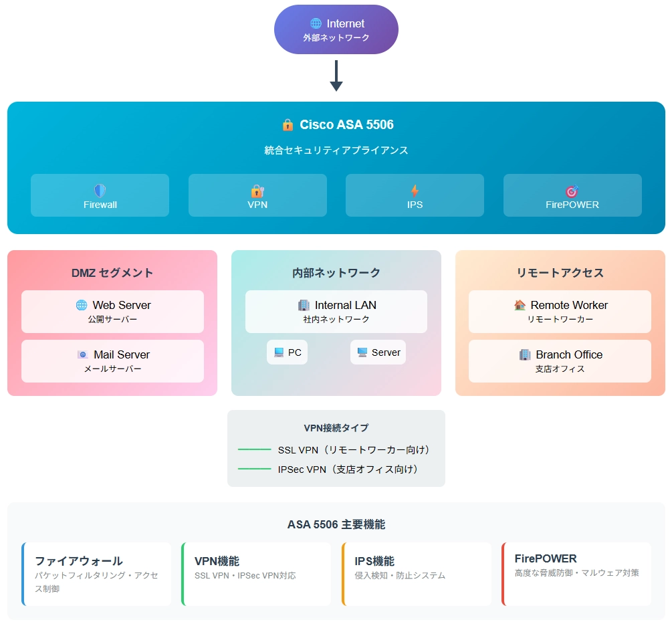Click the globe icon beside Web Server
672x626 pixels.
(x=82, y=305)
